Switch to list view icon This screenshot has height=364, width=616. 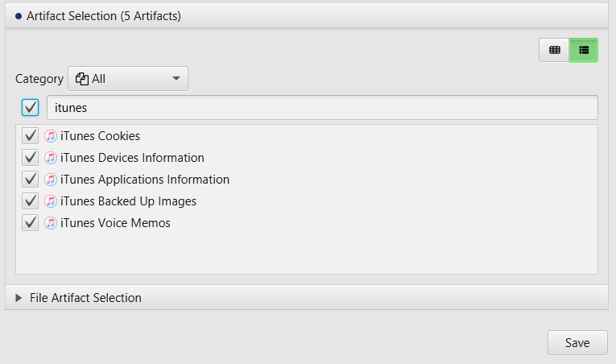tap(584, 50)
